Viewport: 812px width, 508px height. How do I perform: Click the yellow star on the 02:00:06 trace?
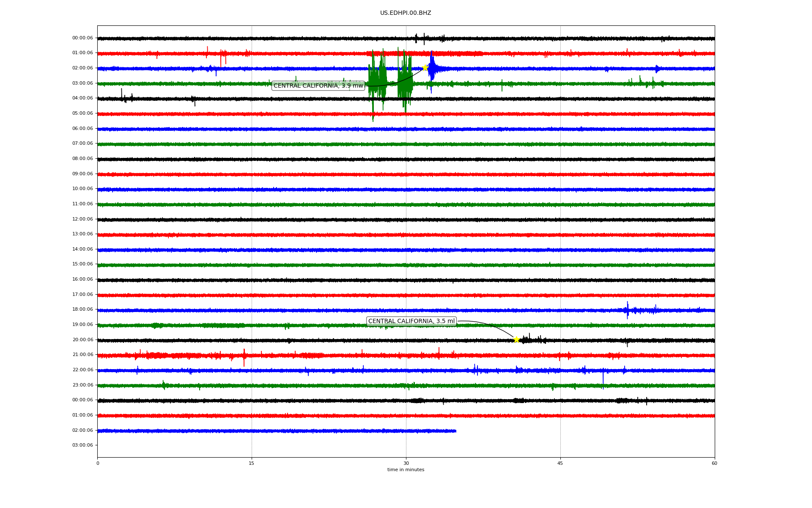[425, 68]
